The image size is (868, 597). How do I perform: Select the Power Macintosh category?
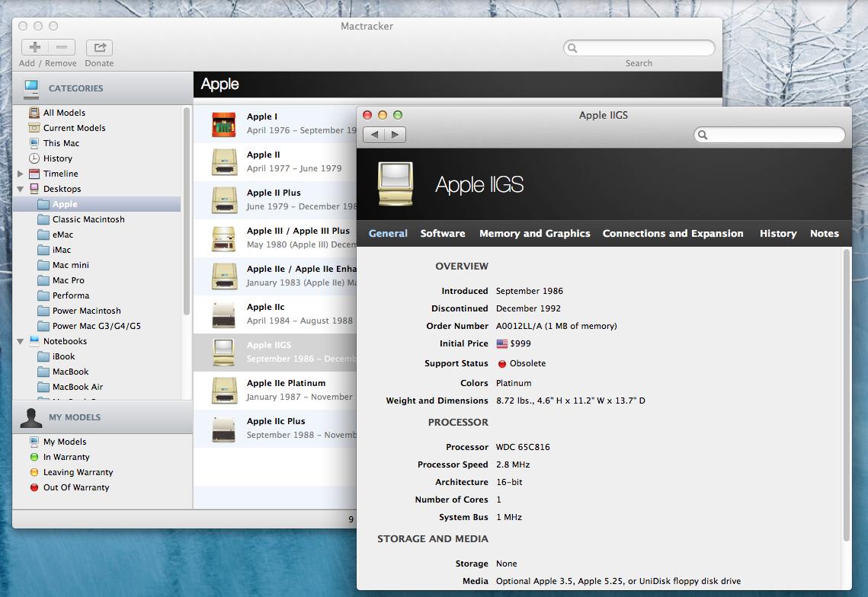coord(79,311)
